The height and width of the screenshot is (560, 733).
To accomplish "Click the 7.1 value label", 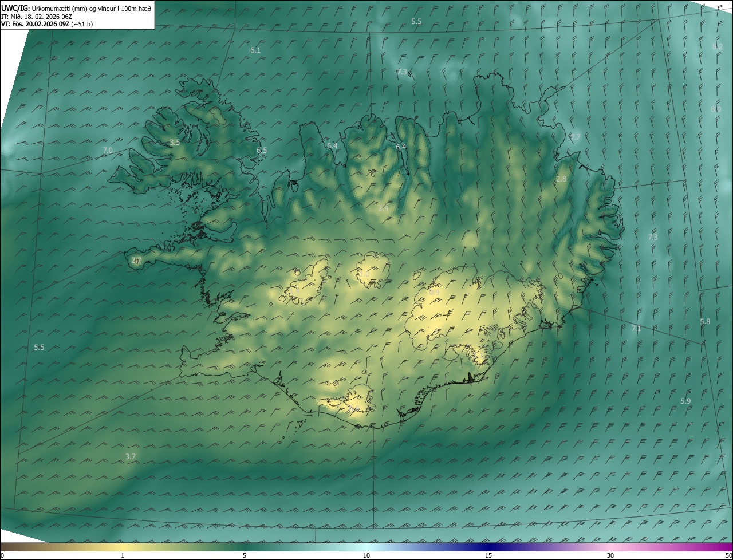I will click(x=636, y=329).
